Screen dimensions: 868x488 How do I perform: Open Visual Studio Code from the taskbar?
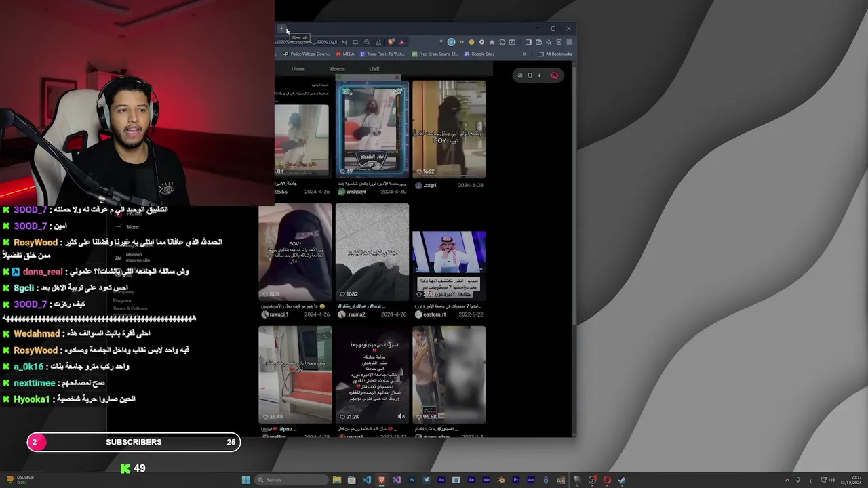[367, 480]
